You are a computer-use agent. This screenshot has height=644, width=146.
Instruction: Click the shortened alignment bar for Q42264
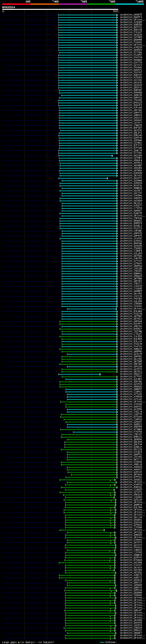[x=86, y=156]
